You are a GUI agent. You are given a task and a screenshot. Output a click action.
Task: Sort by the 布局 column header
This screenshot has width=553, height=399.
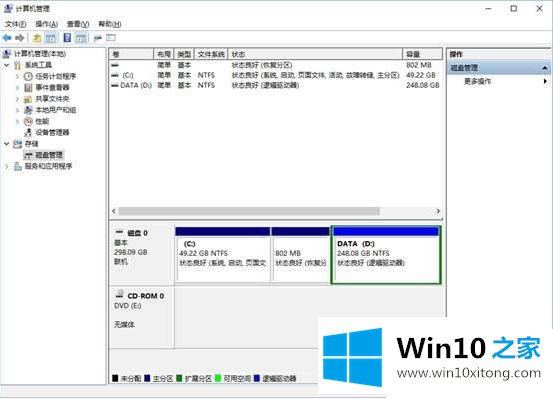pos(164,54)
